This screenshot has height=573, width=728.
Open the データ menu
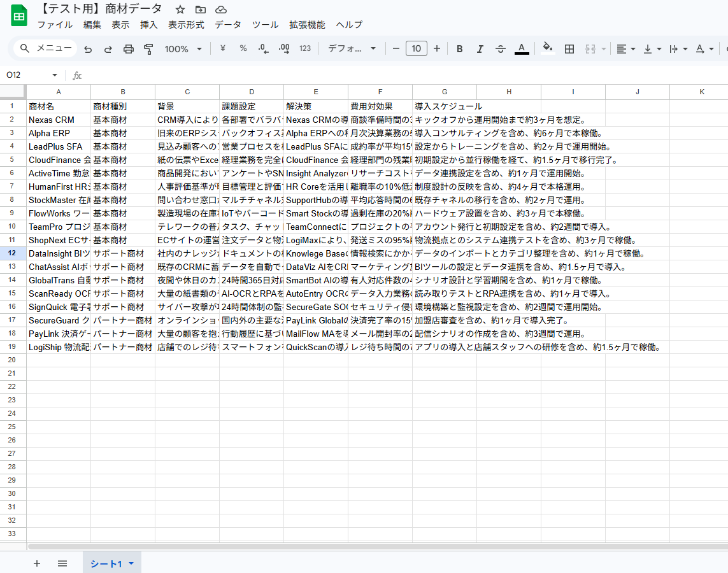(x=227, y=25)
